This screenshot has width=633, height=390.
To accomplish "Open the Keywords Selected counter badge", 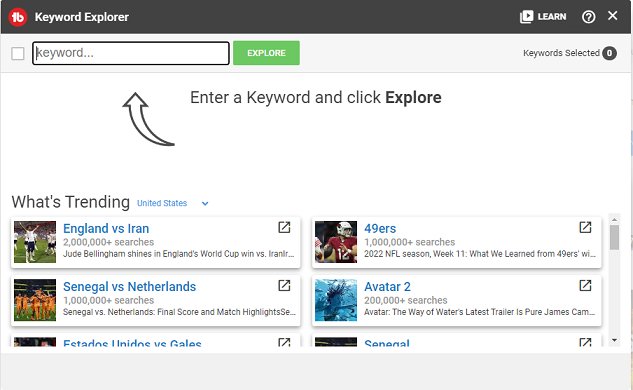I will [610, 53].
